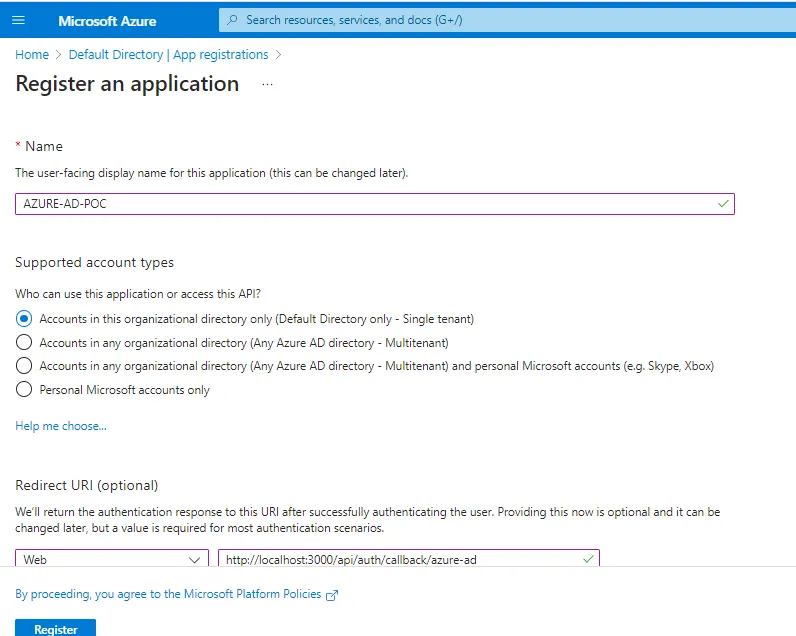Select Personal Microsoft accounts only option

point(24,389)
